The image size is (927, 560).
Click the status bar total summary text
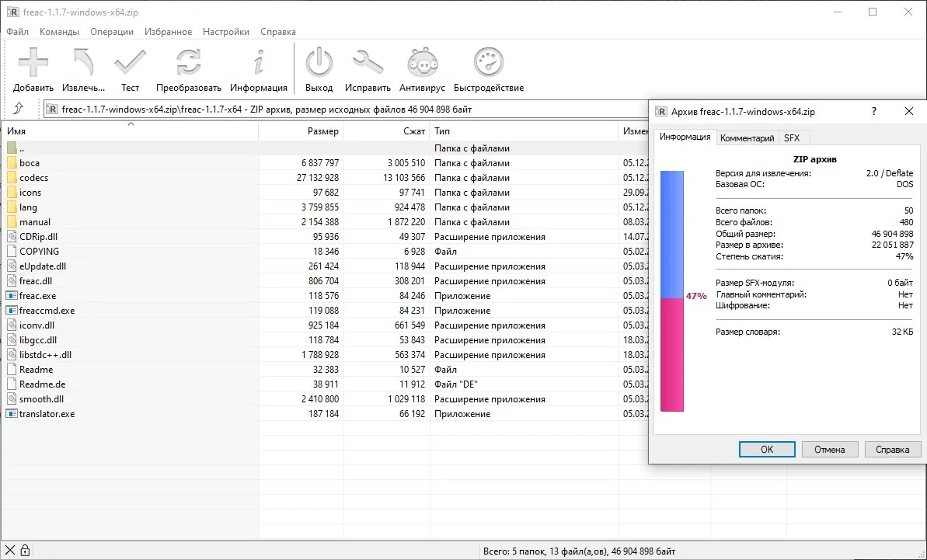coord(579,551)
